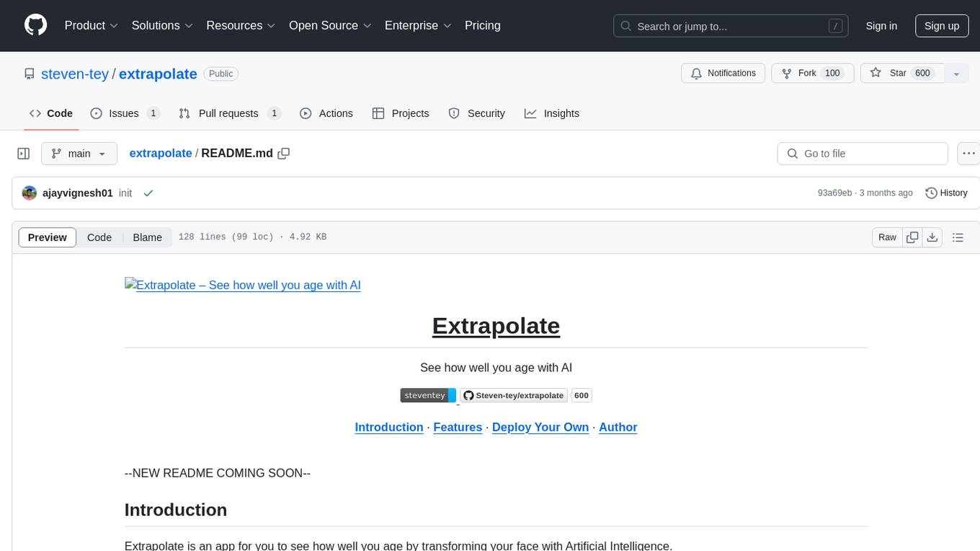Switch to the Actions tab
The height and width of the screenshot is (551, 980).
pos(326,113)
